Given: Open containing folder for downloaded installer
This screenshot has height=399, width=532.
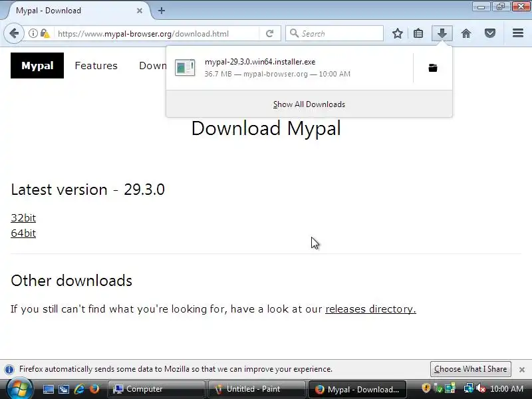Looking at the screenshot, I should point(433,68).
